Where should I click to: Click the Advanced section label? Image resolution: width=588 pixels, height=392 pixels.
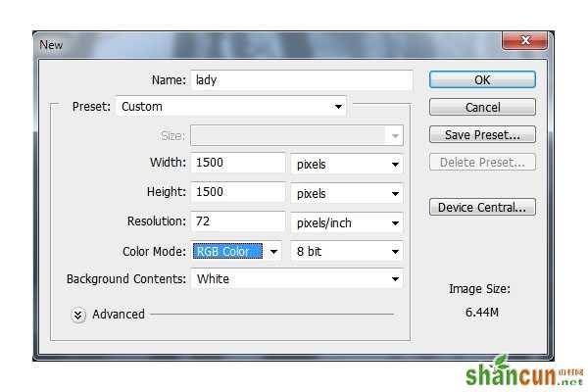(119, 315)
